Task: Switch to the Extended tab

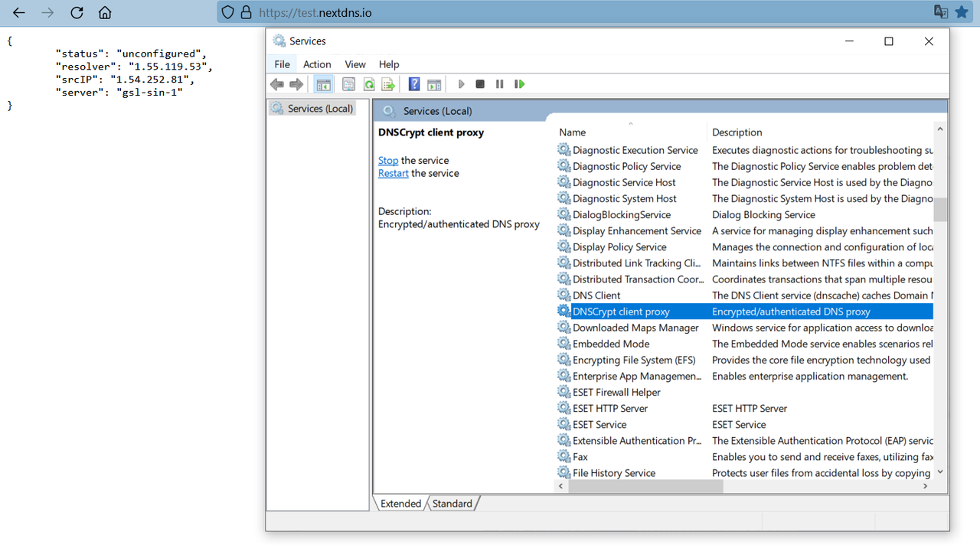Action: tap(400, 504)
